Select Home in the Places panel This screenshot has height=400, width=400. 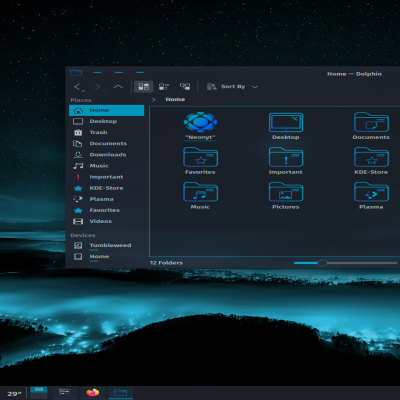pyautogui.click(x=107, y=110)
